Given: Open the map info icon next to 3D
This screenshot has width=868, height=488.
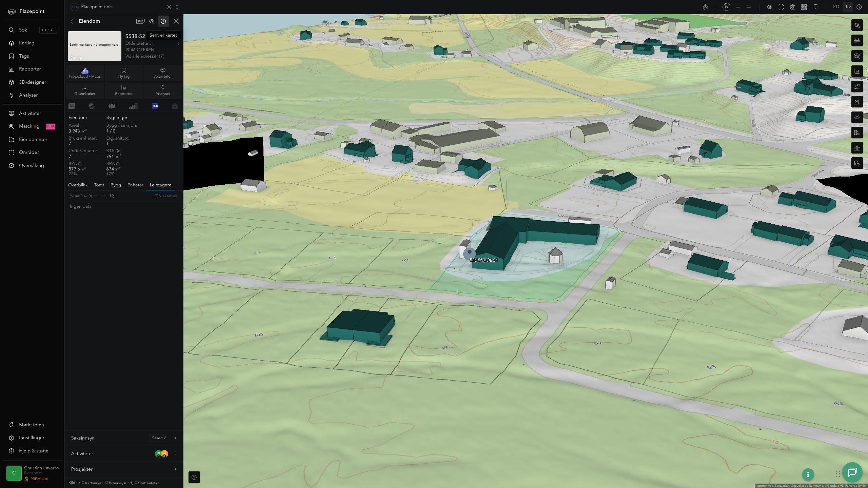Looking at the screenshot, I should 859,7.
